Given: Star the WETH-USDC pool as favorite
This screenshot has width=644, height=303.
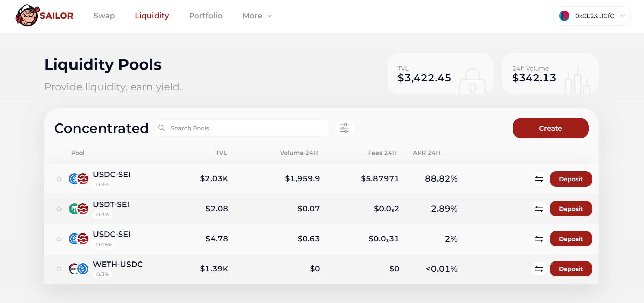Looking at the screenshot, I should click(x=59, y=269).
